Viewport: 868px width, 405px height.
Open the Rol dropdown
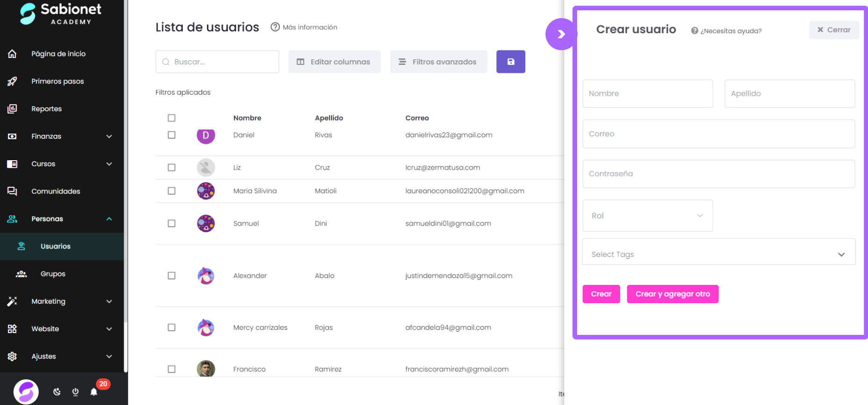(648, 216)
